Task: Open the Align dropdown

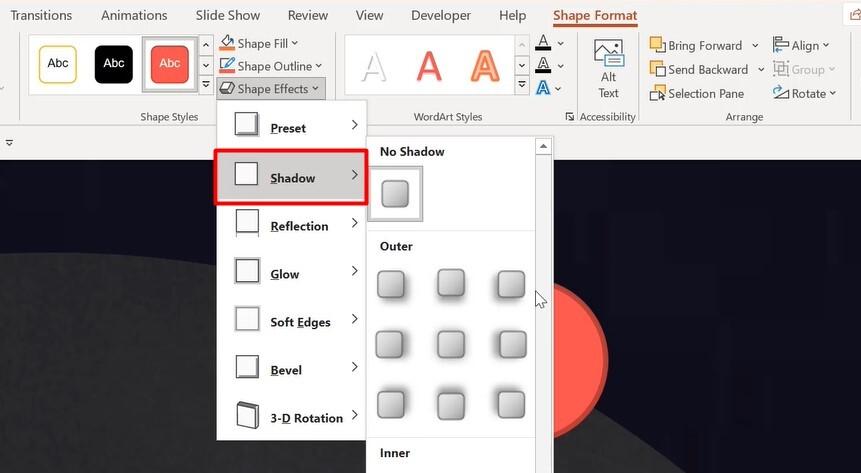Action: tap(801, 45)
